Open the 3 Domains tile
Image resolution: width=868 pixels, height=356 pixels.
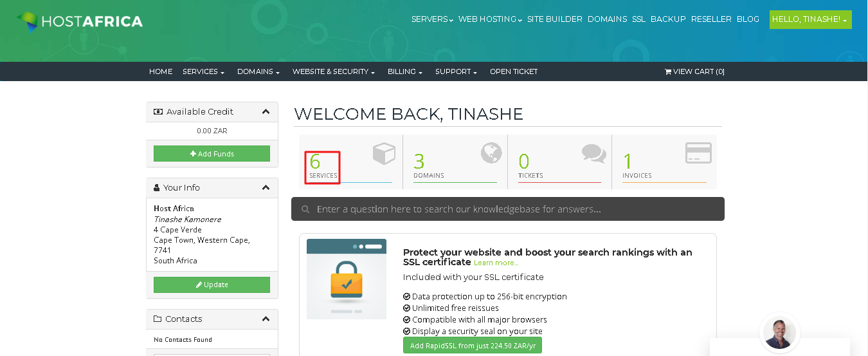coord(455,162)
